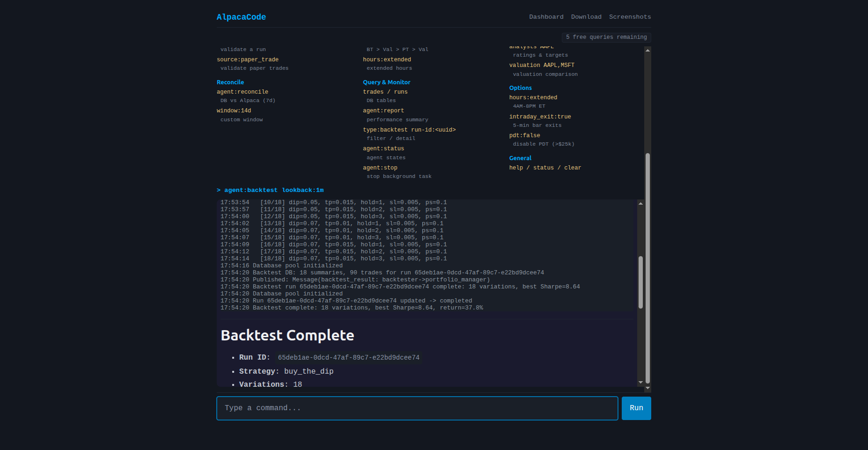This screenshot has width=868, height=450.
Task: Toggle intraday_exit:true setting
Action: click(540, 116)
